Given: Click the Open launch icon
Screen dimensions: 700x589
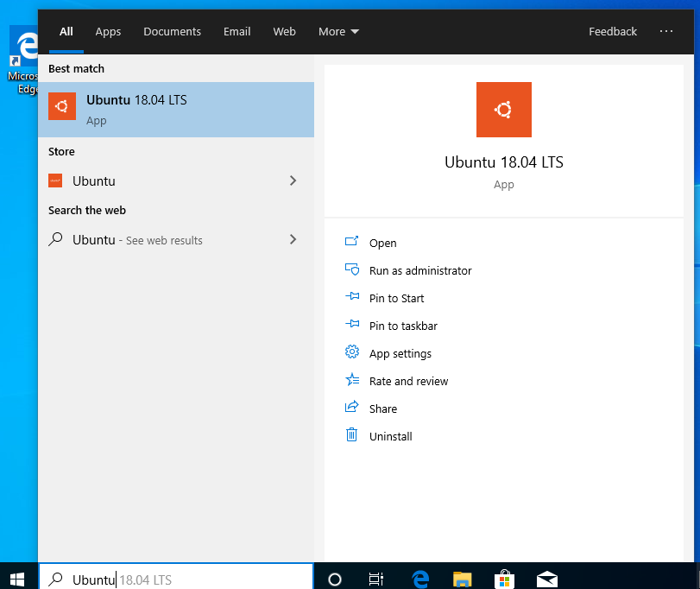Looking at the screenshot, I should tap(351, 242).
